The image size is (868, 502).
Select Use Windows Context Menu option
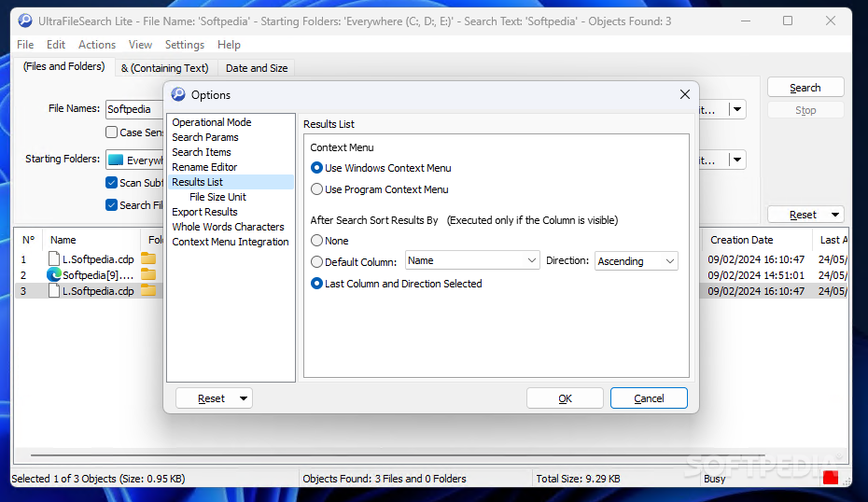(x=316, y=168)
